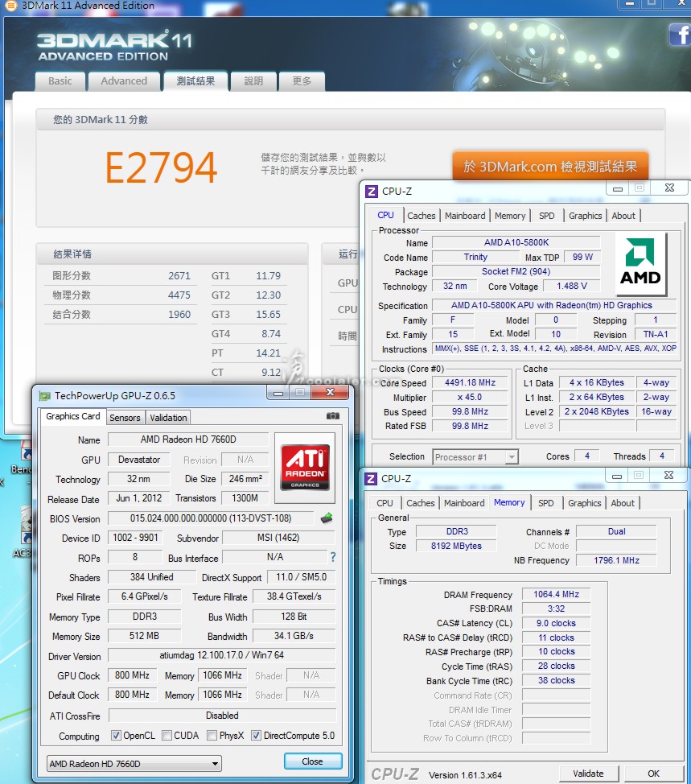This screenshot has height=784, width=691.
Task: Enable the OpenCL checkbox
Action: click(116, 735)
